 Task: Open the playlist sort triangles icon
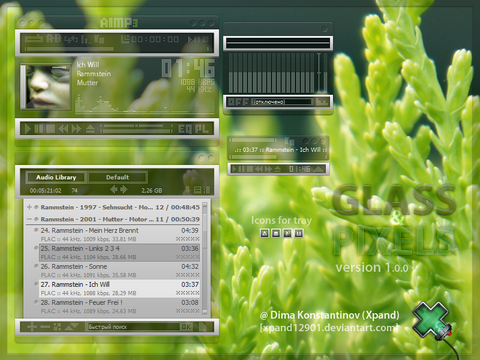point(71,327)
